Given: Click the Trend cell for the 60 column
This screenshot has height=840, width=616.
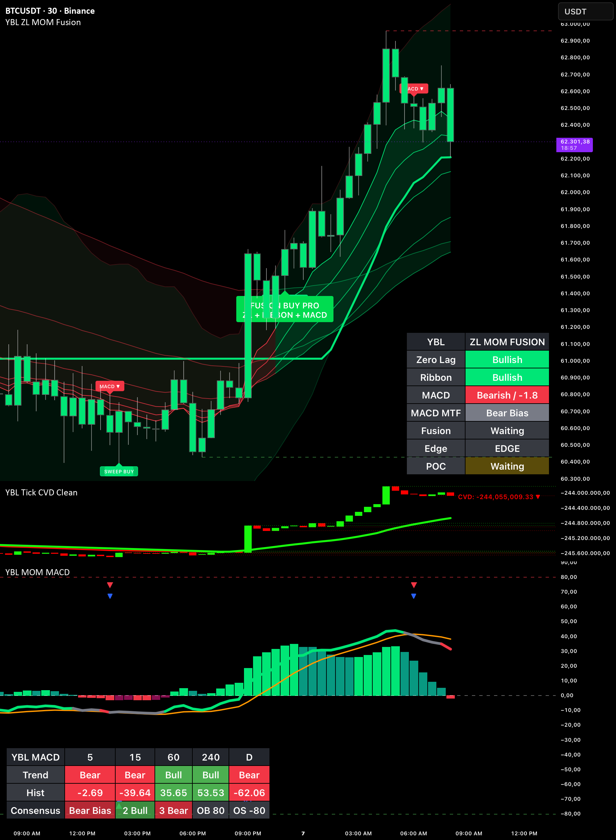Looking at the screenshot, I should (173, 775).
